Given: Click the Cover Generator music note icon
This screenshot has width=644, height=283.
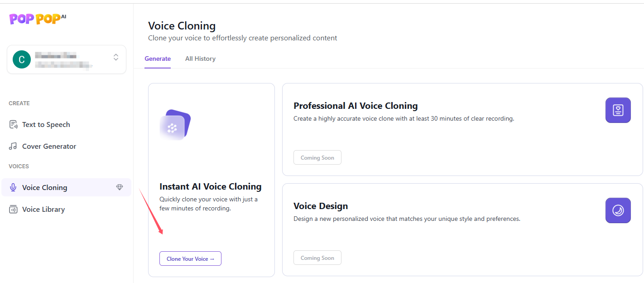Looking at the screenshot, I should click(13, 146).
